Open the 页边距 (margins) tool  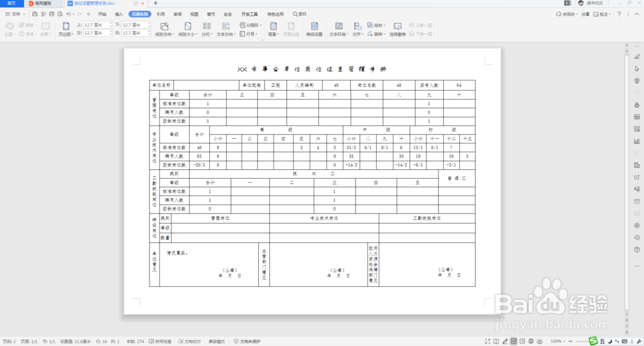click(66, 29)
